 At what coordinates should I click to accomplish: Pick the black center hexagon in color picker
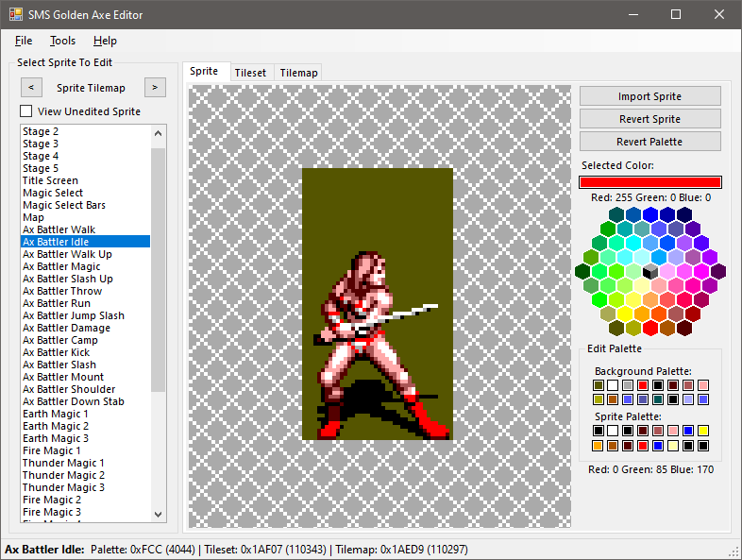tap(650, 271)
